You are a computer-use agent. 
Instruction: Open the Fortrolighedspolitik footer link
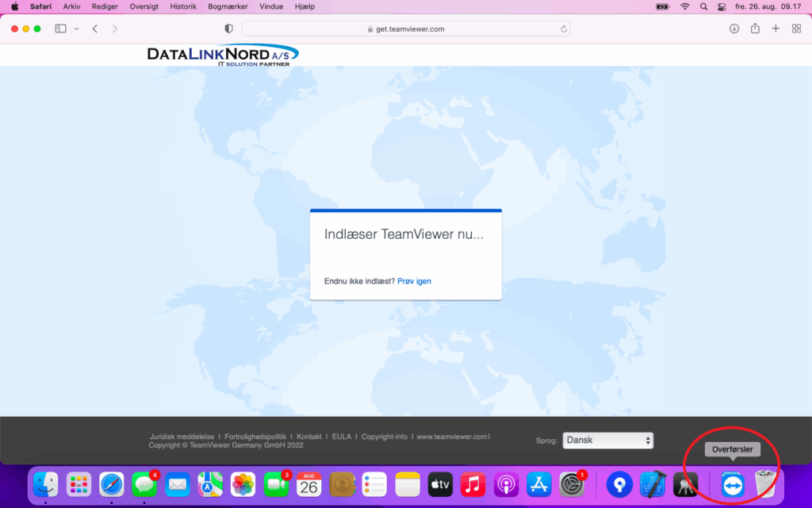click(255, 437)
